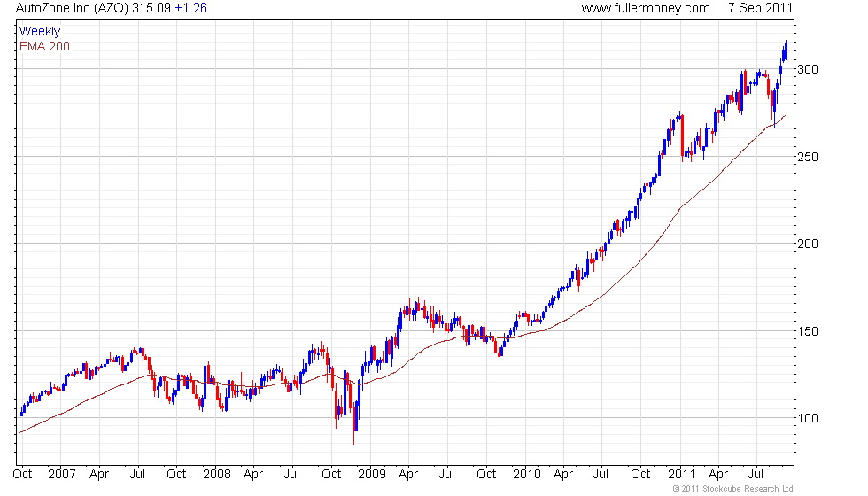This screenshot has height=496, width=868.
Task: Select the Weekly interval label
Action: point(40,32)
